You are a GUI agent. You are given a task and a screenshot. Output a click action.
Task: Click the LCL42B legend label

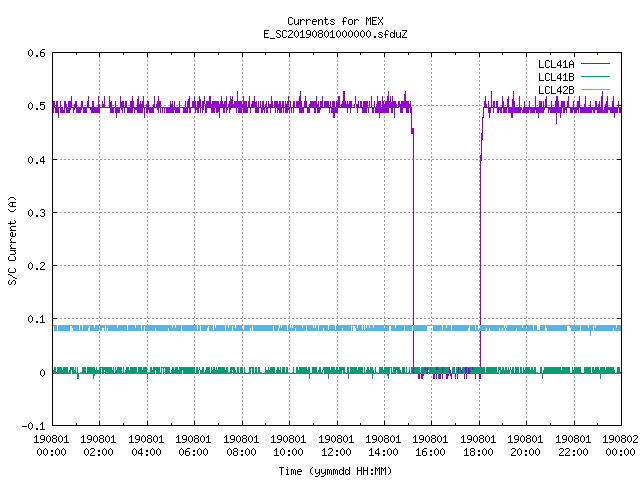556,90
